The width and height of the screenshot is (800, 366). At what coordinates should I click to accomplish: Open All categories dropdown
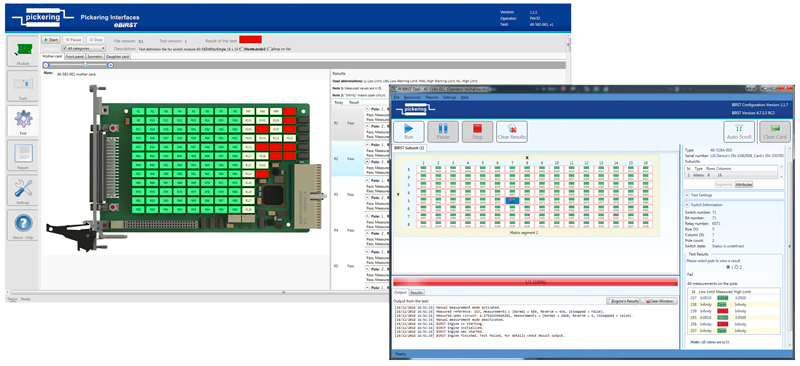pos(83,48)
